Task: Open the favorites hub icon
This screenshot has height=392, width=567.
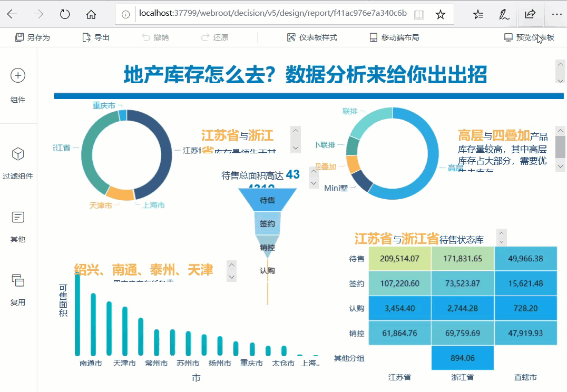Action: pyautogui.click(x=478, y=14)
